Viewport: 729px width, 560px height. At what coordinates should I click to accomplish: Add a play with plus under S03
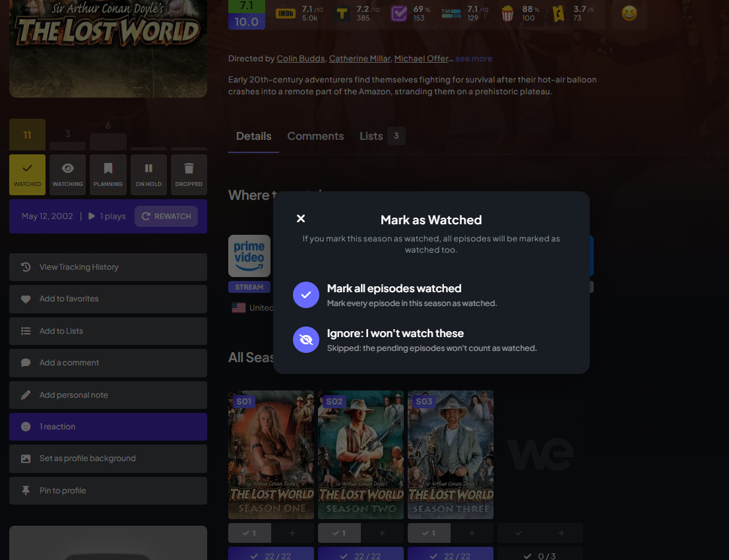coord(472,533)
